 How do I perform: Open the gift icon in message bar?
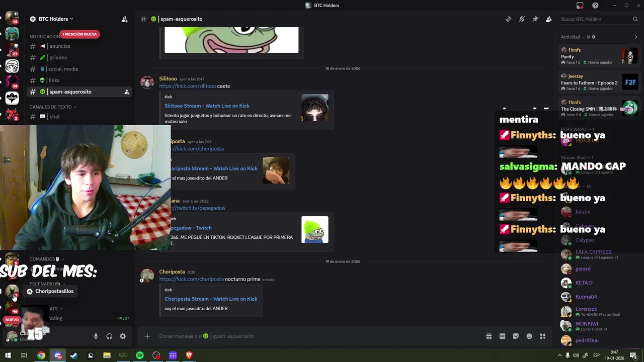click(489, 336)
